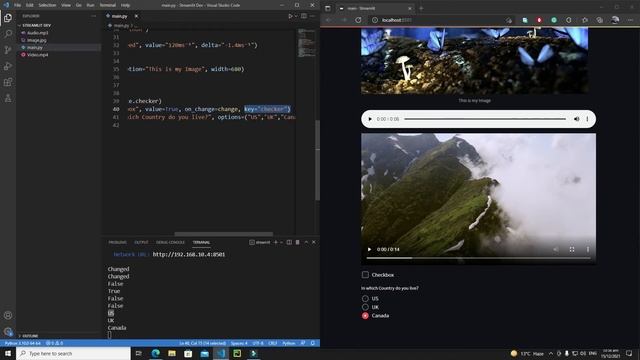Reload the browser page
The width and height of the screenshot is (640, 360).
(358, 20)
